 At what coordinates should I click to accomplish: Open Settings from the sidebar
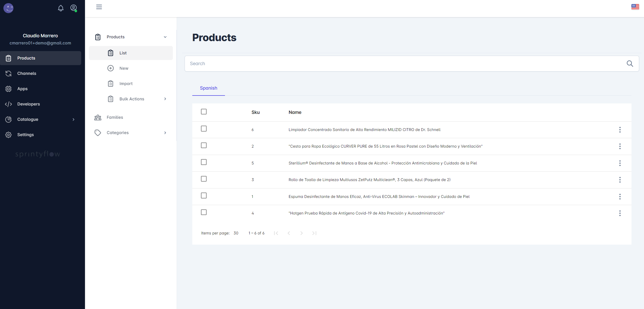(26, 135)
